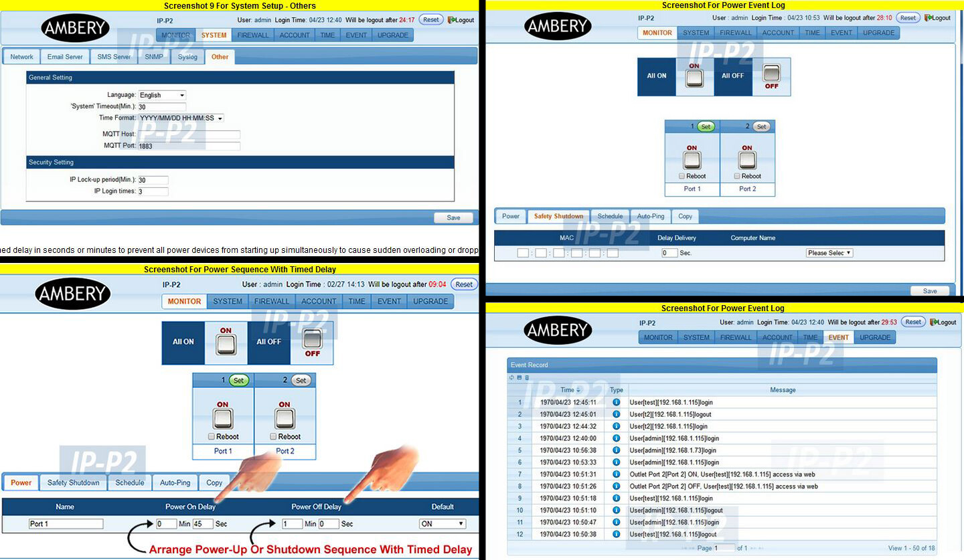Click the save icon in the Event Record toolbar
The width and height of the screenshot is (964, 560).
point(519,377)
